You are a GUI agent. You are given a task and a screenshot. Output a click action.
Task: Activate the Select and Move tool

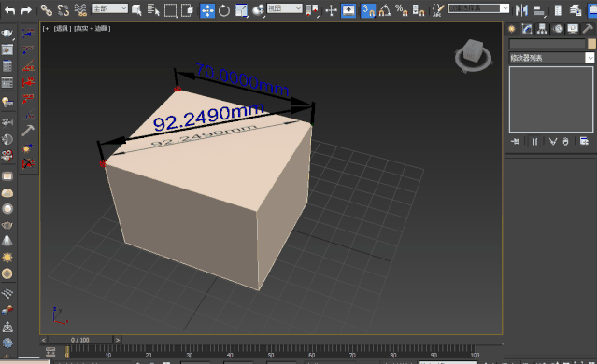pyautogui.click(x=207, y=10)
